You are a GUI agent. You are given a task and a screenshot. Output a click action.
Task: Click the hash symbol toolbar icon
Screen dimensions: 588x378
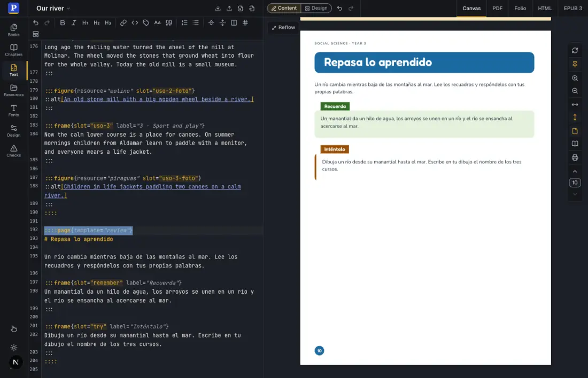point(245,23)
